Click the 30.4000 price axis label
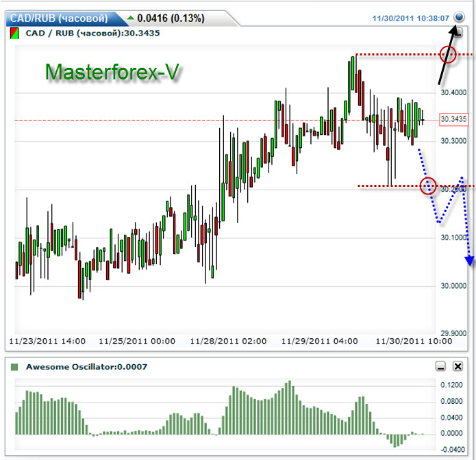 pos(453,92)
